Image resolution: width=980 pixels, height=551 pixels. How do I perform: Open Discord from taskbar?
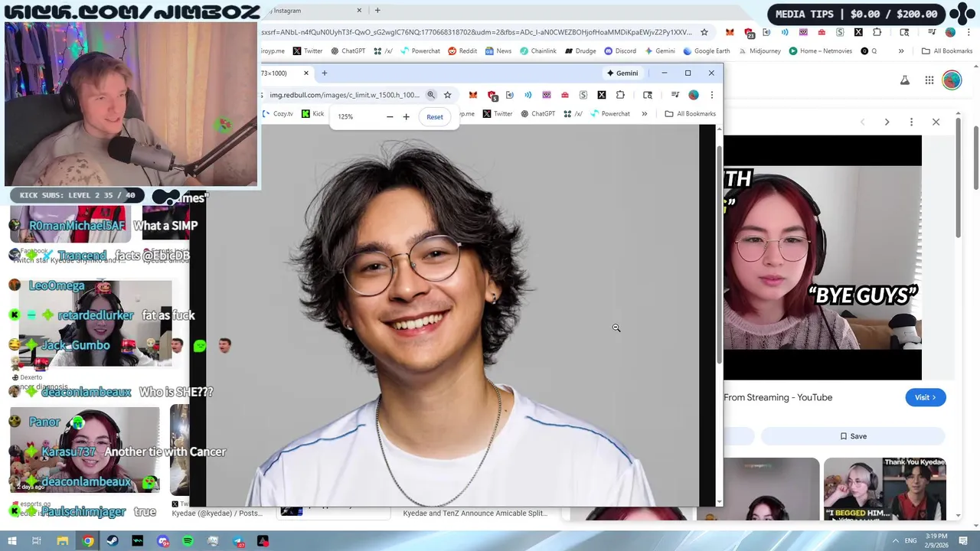point(163,541)
